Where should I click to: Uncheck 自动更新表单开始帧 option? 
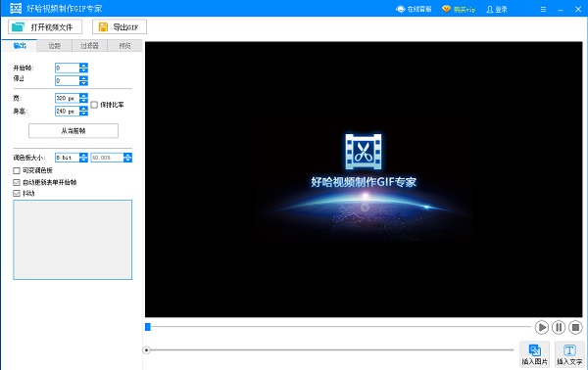[x=17, y=182]
